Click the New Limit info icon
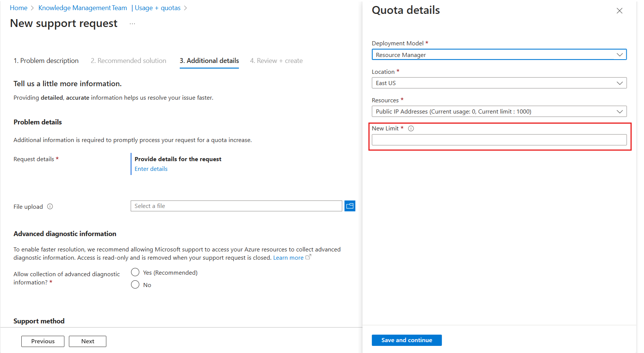Image resolution: width=644 pixels, height=353 pixels. (411, 129)
